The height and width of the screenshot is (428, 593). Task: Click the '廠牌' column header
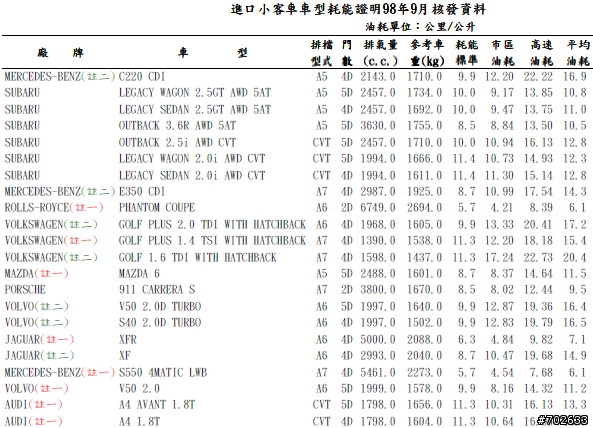[x=60, y=53]
